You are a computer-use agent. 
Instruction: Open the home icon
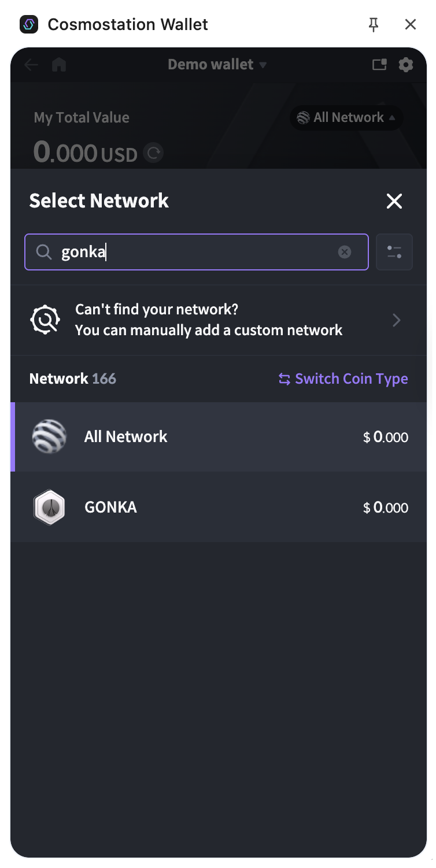59,65
